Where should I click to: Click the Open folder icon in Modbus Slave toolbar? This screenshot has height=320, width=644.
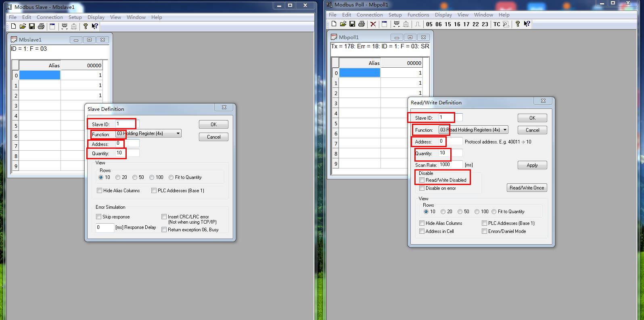[23, 26]
